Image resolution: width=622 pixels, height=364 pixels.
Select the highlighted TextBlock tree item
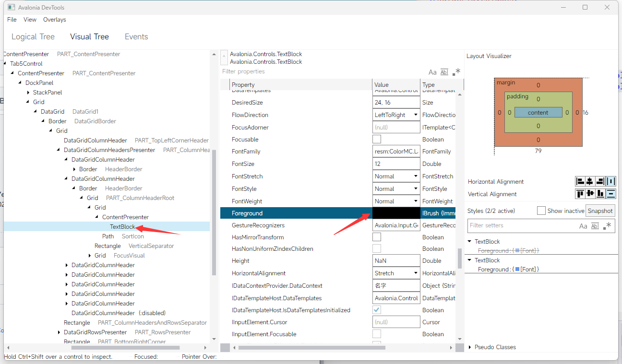[122, 226]
